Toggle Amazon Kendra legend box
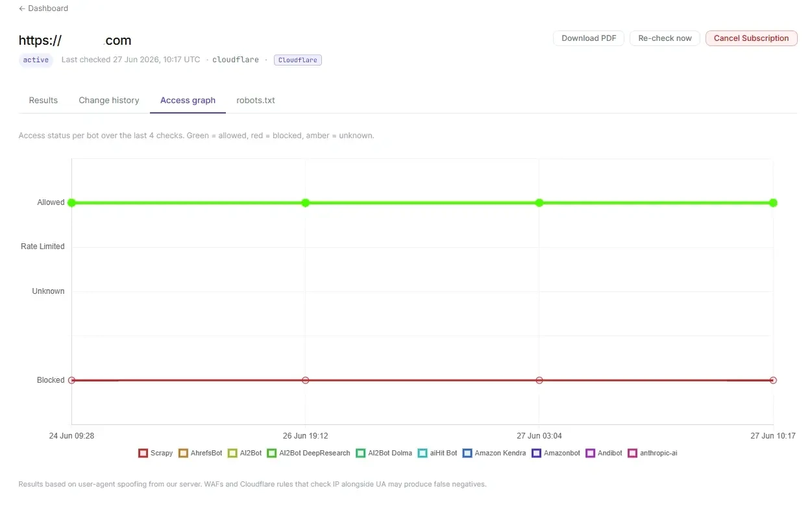 pos(467,453)
